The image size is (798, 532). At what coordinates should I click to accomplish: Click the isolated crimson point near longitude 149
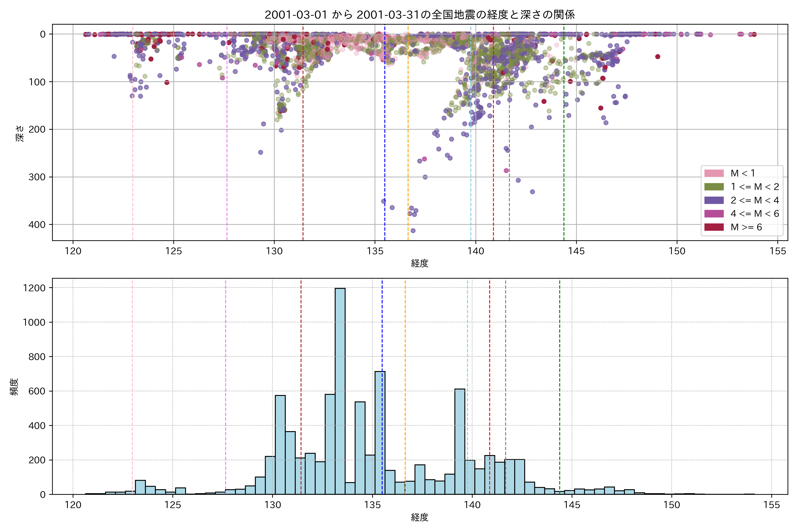tap(657, 57)
